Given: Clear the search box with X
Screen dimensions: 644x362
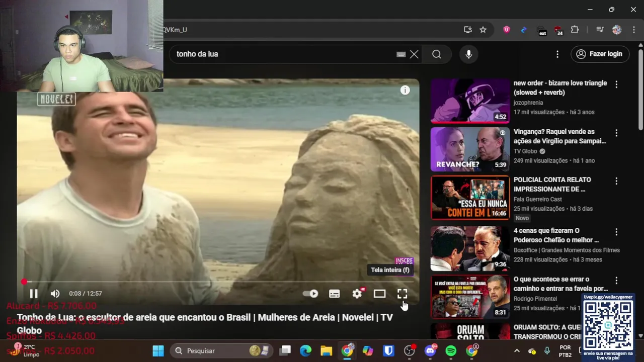Looking at the screenshot, I should [x=414, y=54].
